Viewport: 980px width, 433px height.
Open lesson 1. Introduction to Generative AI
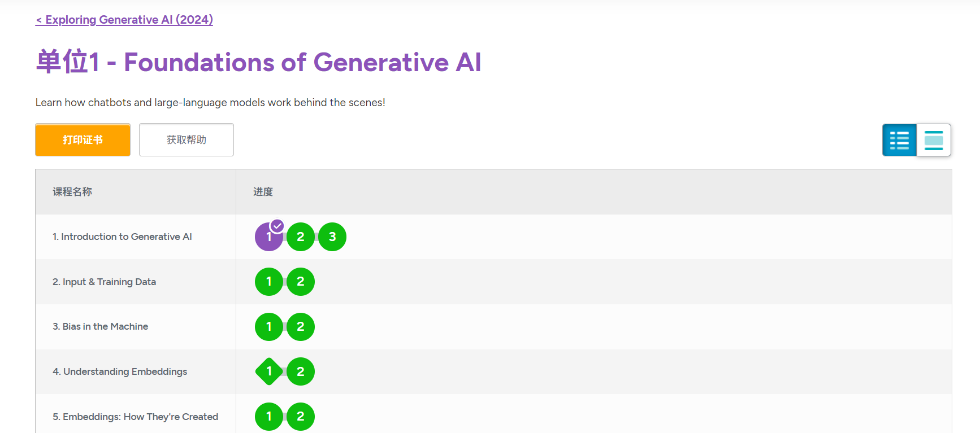coord(122,237)
